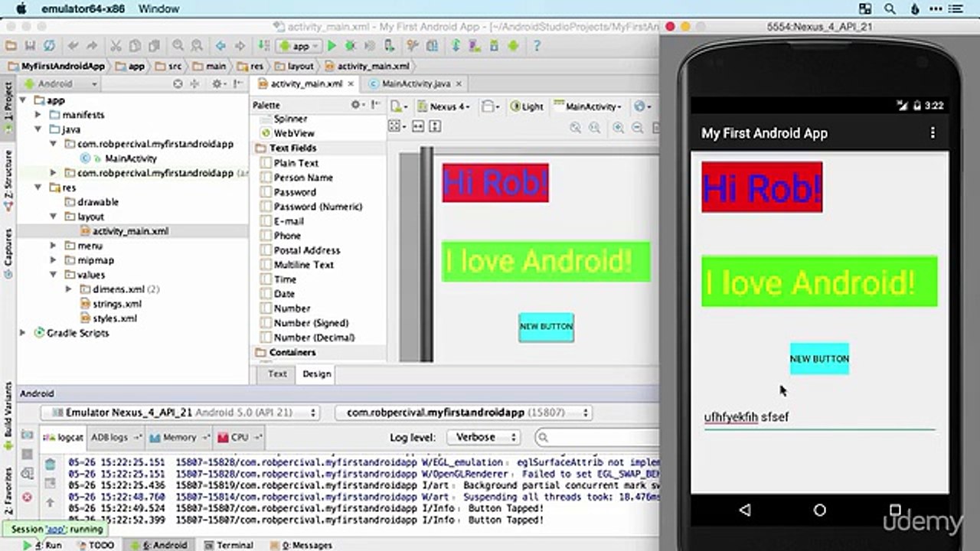980x551 pixels.
Task: Open the process com.robpercival.myfirstandroidapp dropdown
Action: click(x=464, y=412)
